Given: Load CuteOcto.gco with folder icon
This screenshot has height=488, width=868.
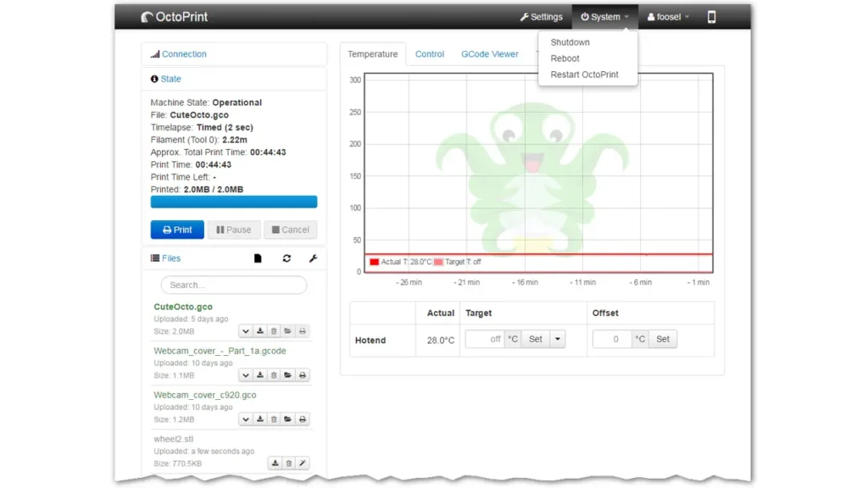Looking at the screenshot, I should tap(288, 331).
